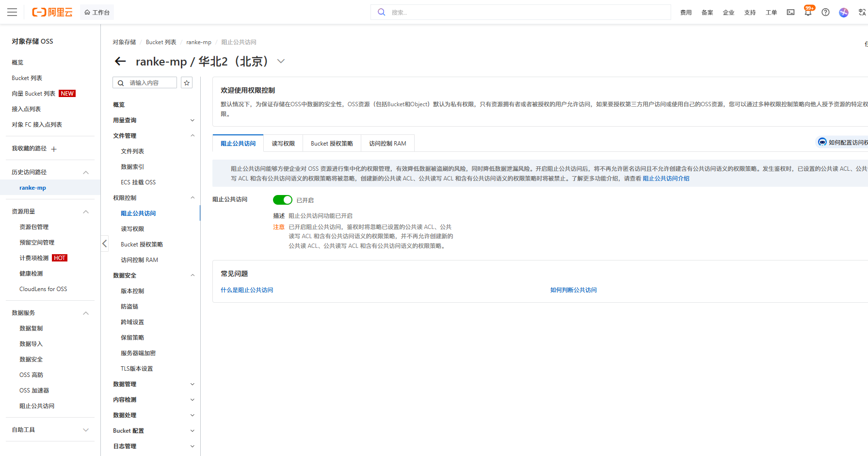Expand the 用量查询 menu section
Screen dimensions: 868x456
193,120
